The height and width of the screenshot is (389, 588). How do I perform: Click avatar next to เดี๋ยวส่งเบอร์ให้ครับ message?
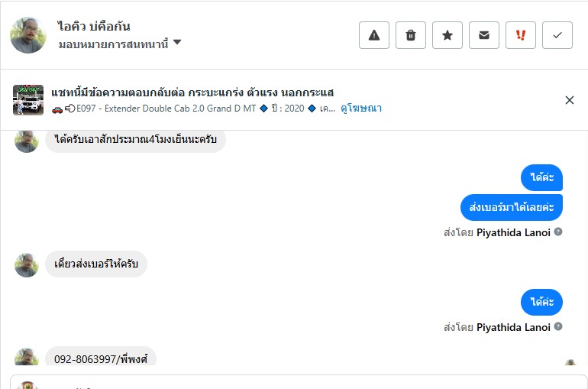click(27, 265)
